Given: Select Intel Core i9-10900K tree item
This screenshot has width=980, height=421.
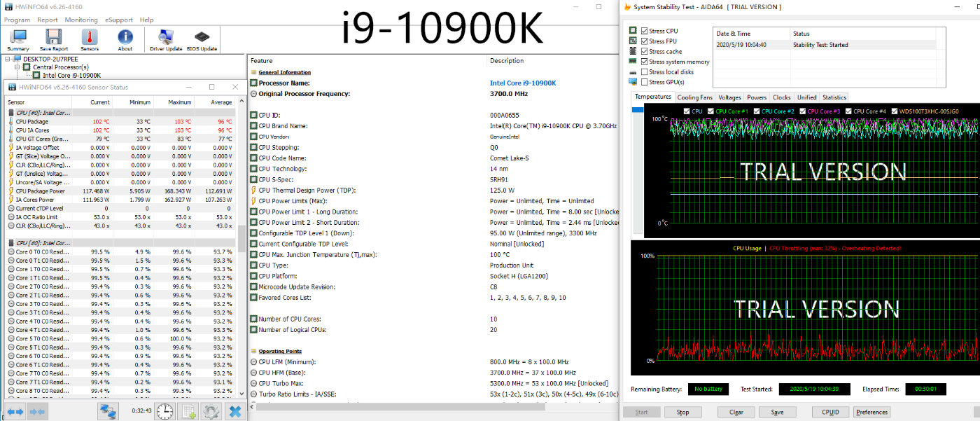Looking at the screenshot, I should (71, 75).
